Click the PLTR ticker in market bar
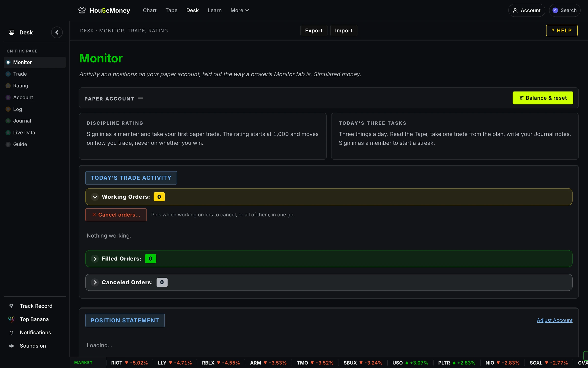This screenshot has height=368, width=588. pyautogui.click(x=457, y=363)
